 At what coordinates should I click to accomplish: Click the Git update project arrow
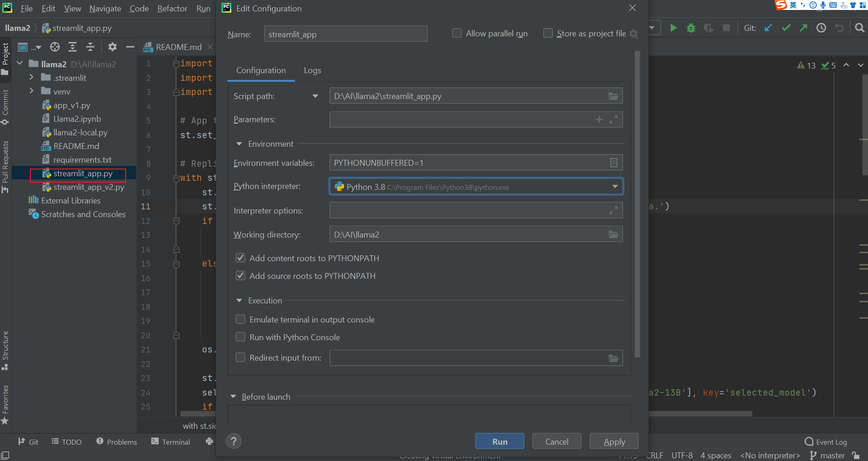[x=768, y=28]
